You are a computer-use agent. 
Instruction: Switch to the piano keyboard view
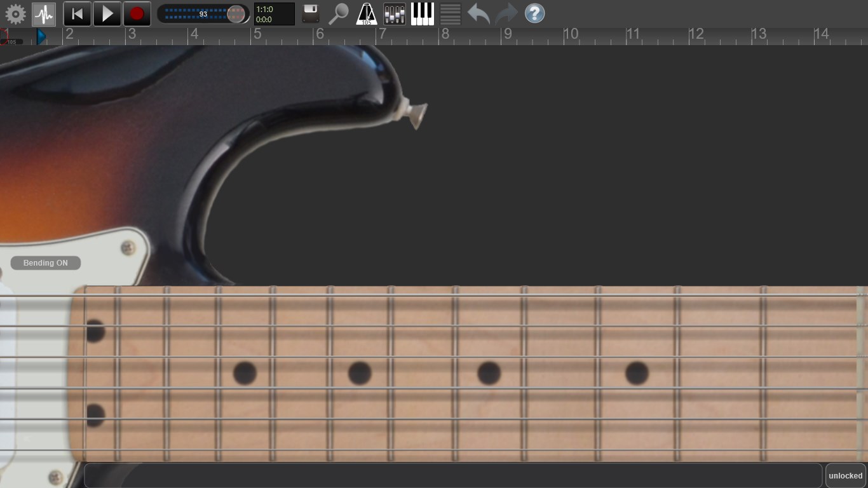[422, 13]
